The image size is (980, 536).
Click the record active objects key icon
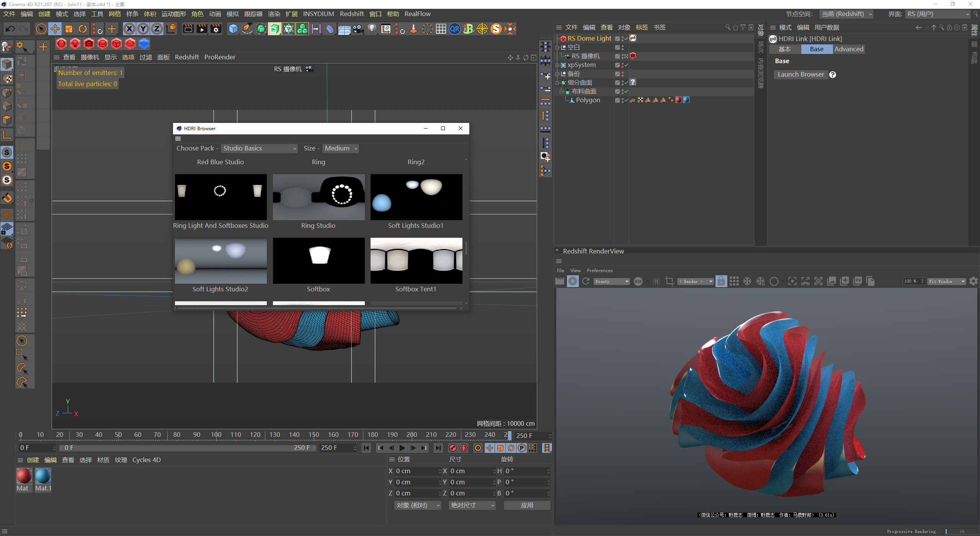pos(453,448)
